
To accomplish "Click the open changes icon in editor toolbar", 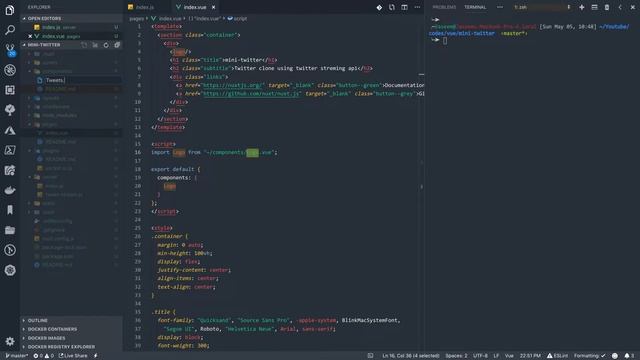I will click(x=392, y=7).
